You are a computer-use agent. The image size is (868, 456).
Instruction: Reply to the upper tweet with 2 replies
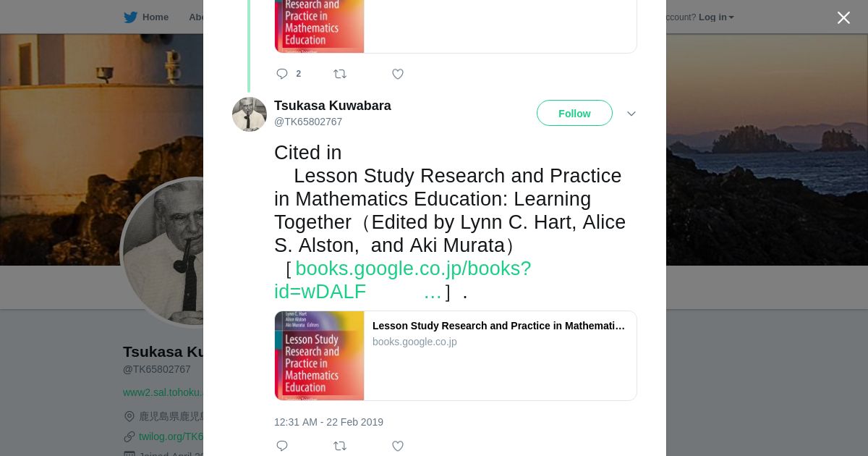(x=282, y=74)
